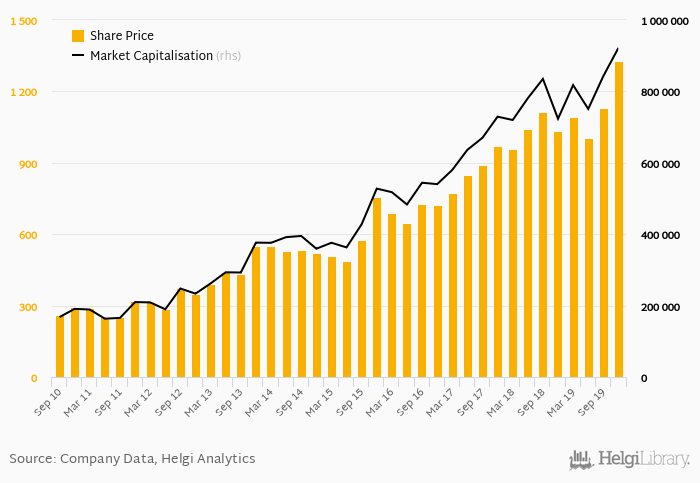Click the Mar 18 x-axis label
Image resolution: width=700 pixels, height=483 pixels.
pyautogui.click(x=502, y=399)
